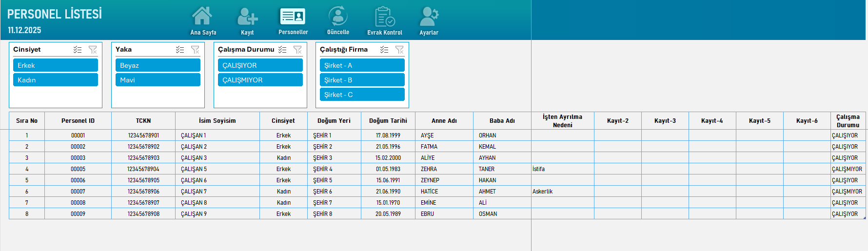Select the birth date 20.05.1989 cell
Viewport: 868px width, 251px height.
pyautogui.click(x=388, y=214)
